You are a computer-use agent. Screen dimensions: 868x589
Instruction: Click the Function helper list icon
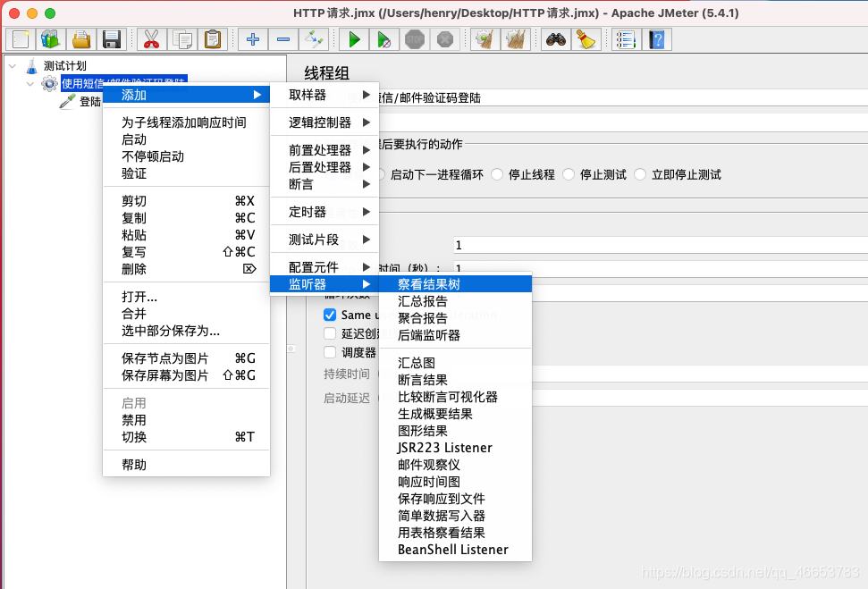coord(626,39)
